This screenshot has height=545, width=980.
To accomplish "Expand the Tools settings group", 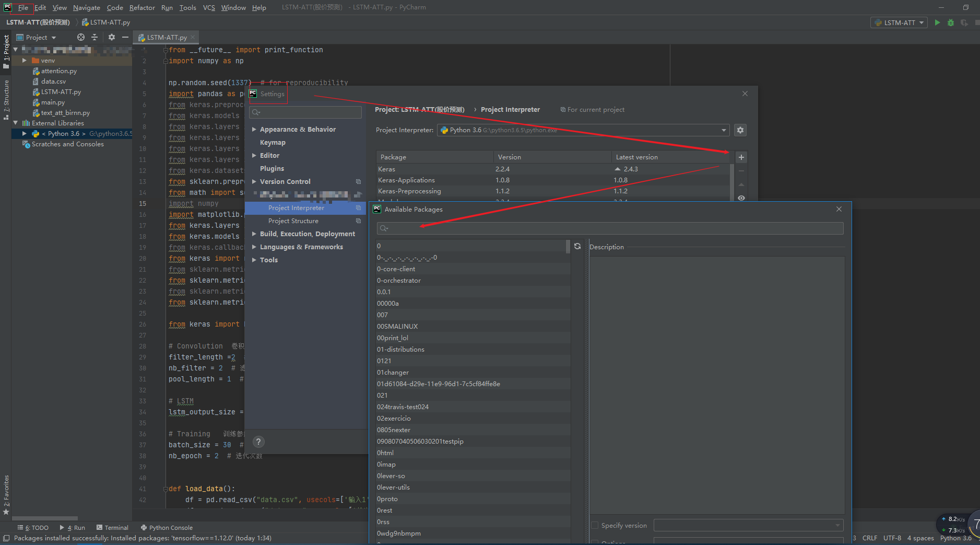I will (x=254, y=260).
